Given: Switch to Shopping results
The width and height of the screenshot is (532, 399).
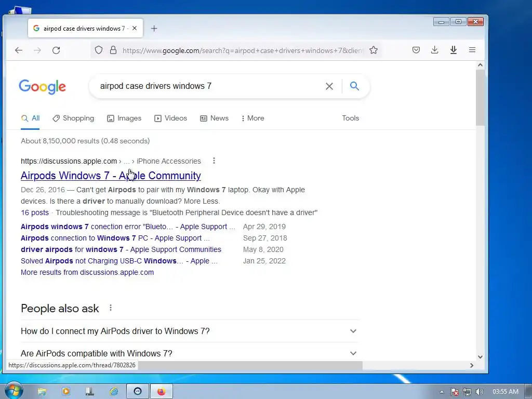Looking at the screenshot, I should click(x=73, y=118).
